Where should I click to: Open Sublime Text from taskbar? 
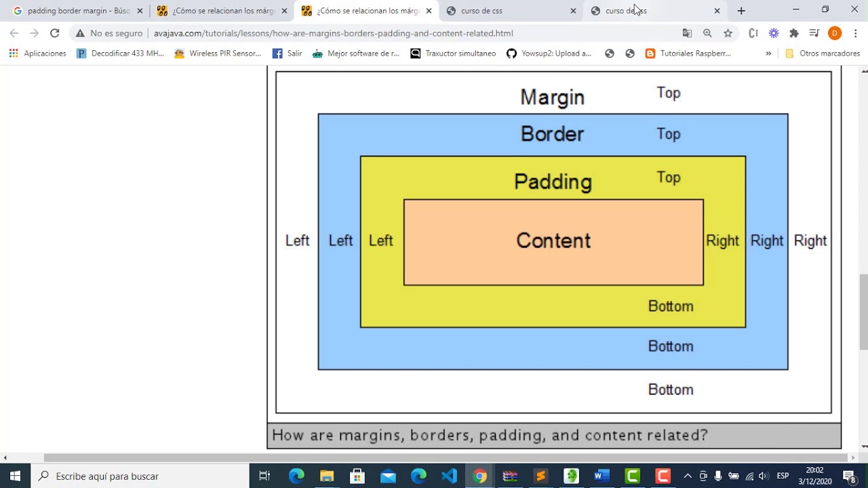click(540, 476)
